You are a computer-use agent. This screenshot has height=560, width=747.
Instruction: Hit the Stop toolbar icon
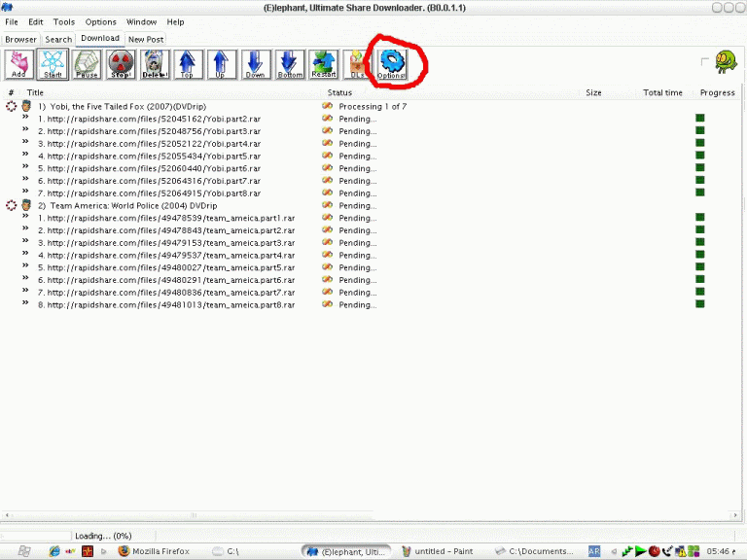[x=121, y=64]
